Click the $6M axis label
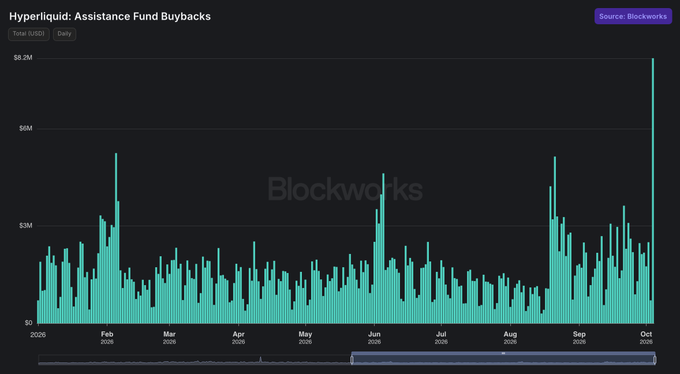The width and height of the screenshot is (680, 374). point(26,128)
